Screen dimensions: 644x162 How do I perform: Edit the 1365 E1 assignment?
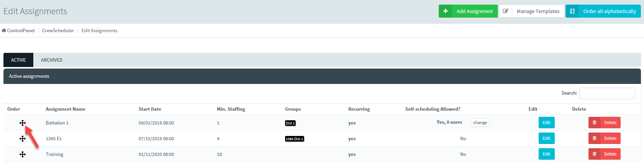coord(547,138)
